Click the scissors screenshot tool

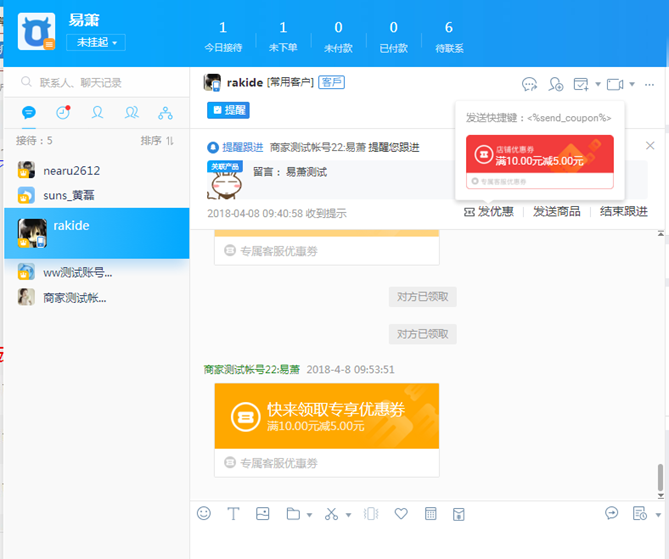332,513
